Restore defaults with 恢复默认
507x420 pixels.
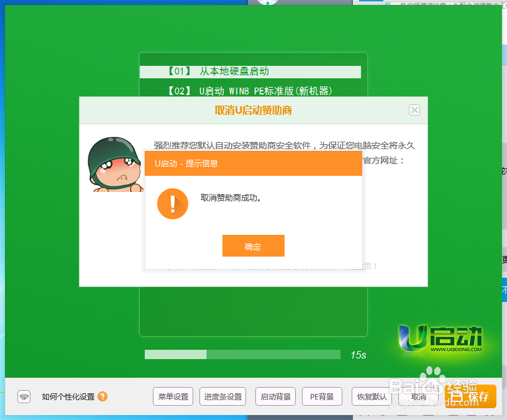click(x=372, y=396)
